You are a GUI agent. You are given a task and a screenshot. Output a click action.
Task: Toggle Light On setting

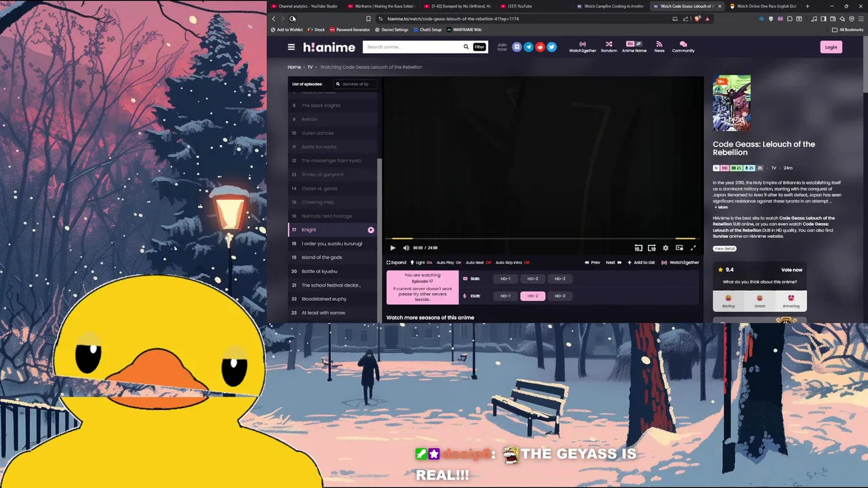pyautogui.click(x=422, y=262)
